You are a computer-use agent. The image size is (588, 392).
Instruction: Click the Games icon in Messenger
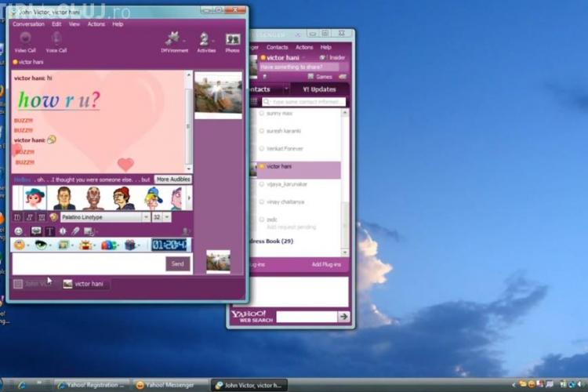point(320,77)
